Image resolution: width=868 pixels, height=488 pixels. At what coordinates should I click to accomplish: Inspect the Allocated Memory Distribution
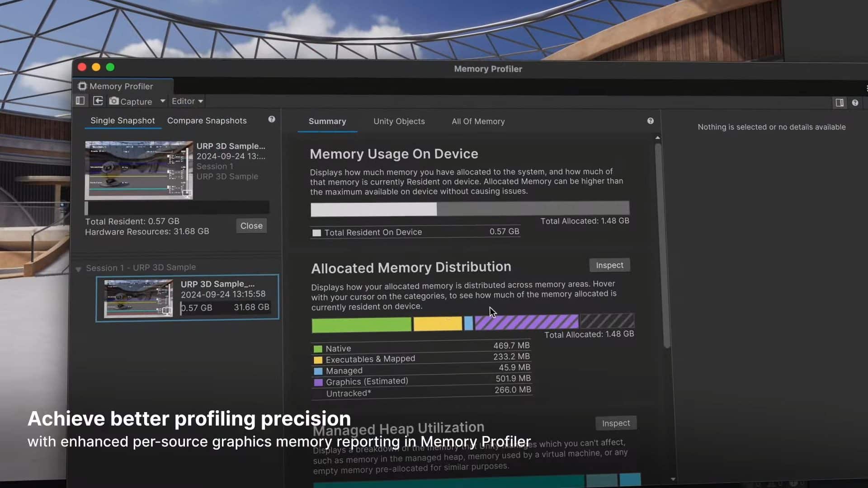(609, 265)
